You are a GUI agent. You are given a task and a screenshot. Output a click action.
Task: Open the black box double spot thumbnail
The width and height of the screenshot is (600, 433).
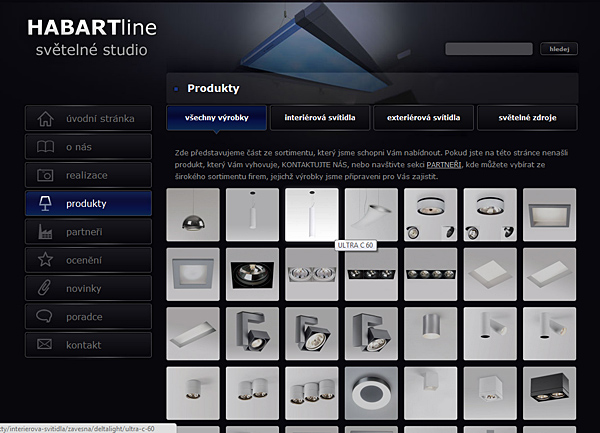[x=549, y=393]
